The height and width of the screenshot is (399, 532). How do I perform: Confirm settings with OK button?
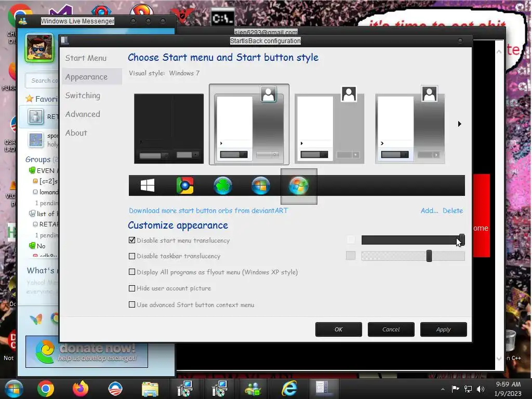tap(339, 329)
